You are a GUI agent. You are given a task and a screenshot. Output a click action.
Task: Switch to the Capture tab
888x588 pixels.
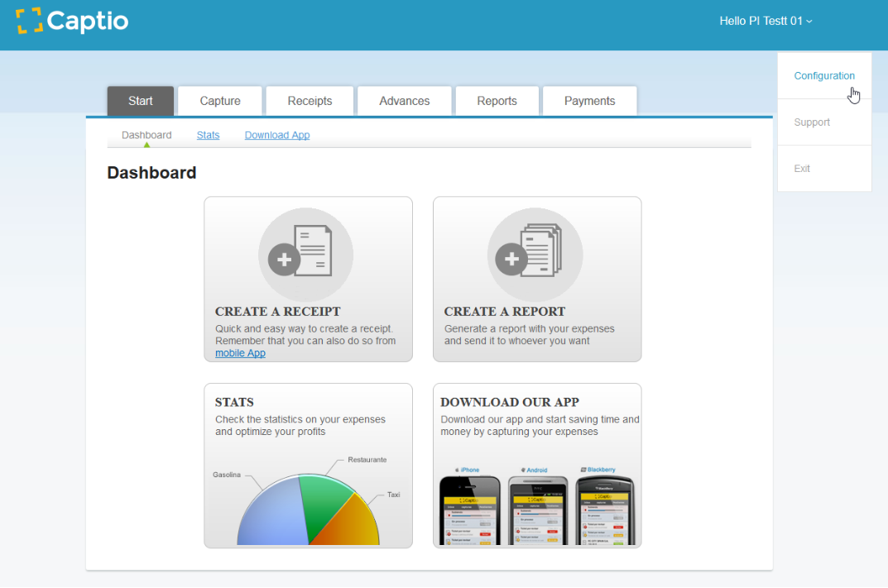(220, 101)
